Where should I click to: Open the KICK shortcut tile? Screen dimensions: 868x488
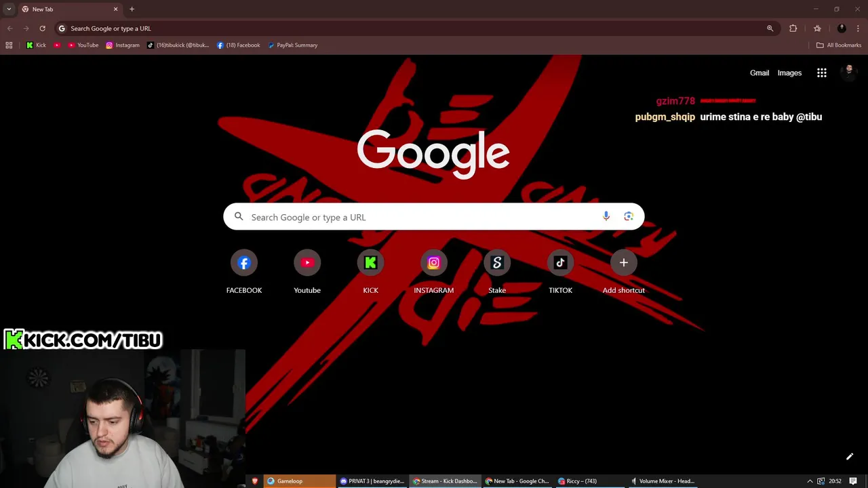click(370, 271)
